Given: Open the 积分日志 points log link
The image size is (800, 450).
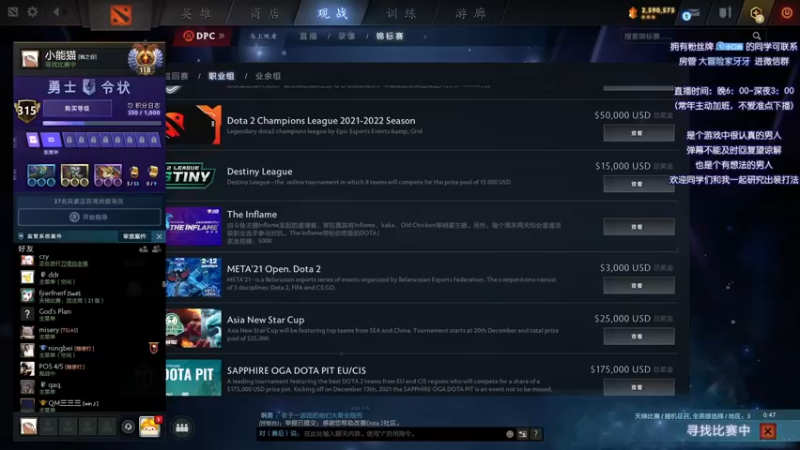Looking at the screenshot, I should [144, 105].
